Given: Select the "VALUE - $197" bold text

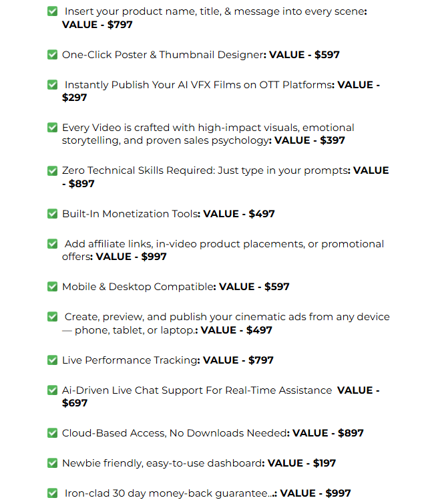Looking at the screenshot, I should pos(300,463).
